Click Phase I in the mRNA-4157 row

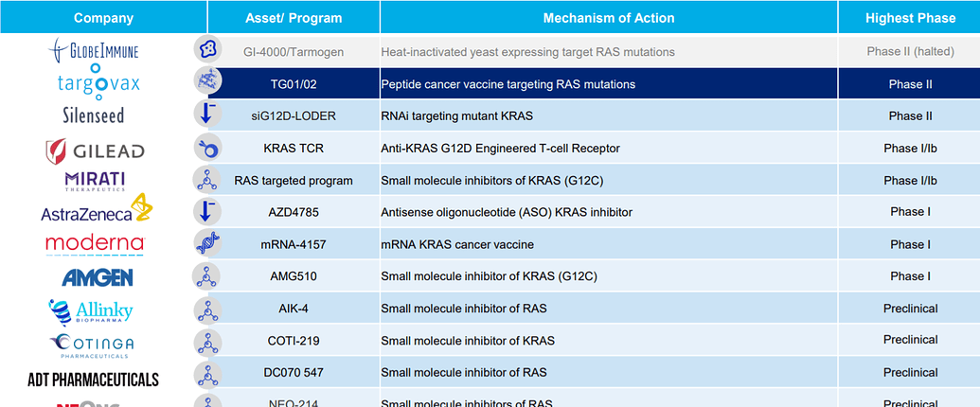[911, 244]
